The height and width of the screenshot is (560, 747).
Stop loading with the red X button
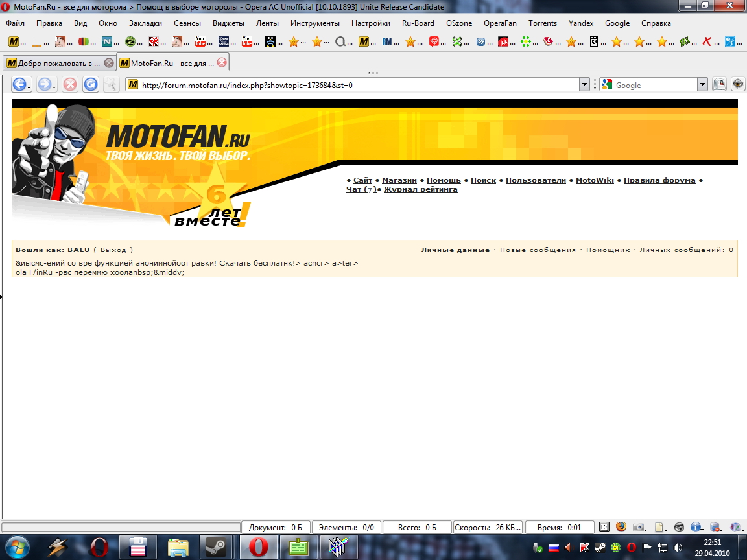[x=70, y=85]
